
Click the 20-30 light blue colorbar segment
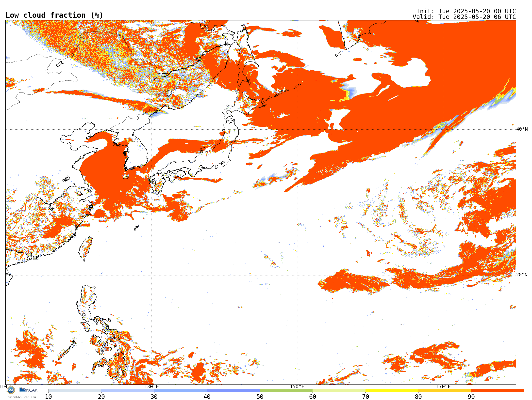128,391
